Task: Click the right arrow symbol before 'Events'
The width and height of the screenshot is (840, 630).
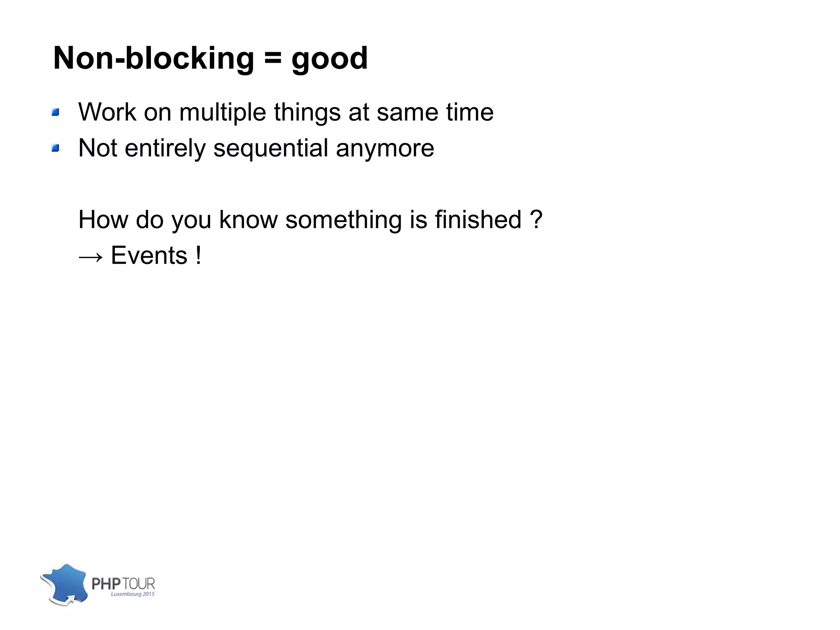Action: pyautogui.click(x=91, y=257)
